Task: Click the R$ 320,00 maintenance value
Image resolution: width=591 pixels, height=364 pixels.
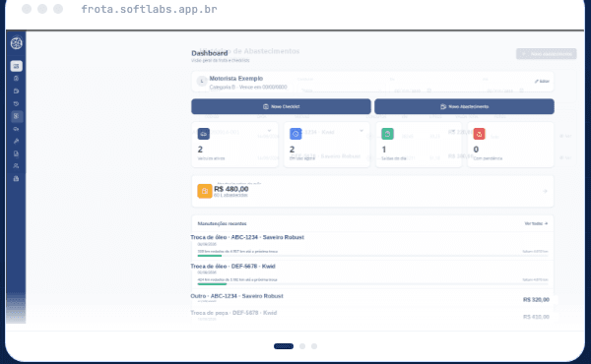Action: coord(536,300)
